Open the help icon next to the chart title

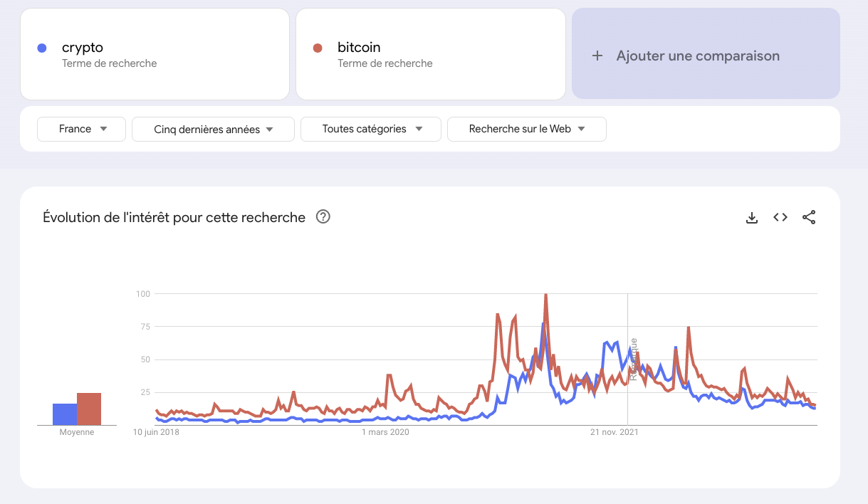(323, 216)
